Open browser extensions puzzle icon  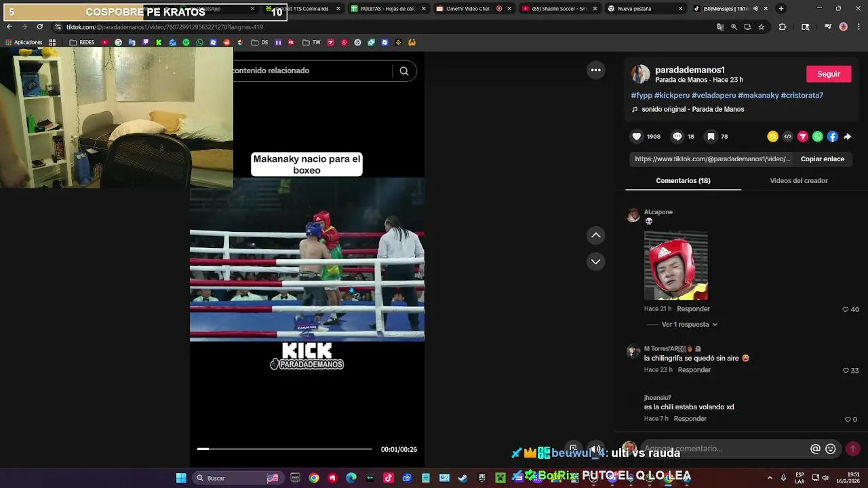click(782, 27)
